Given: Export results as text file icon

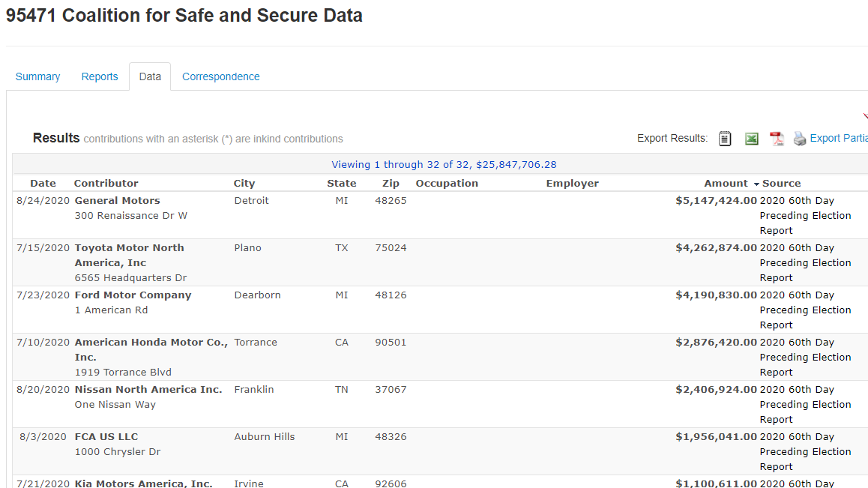Looking at the screenshot, I should (725, 139).
